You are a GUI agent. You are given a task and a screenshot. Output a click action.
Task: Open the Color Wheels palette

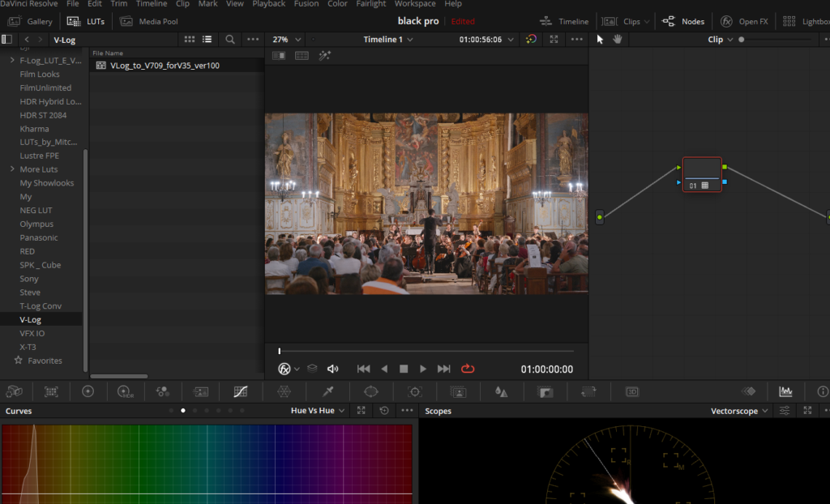click(88, 391)
